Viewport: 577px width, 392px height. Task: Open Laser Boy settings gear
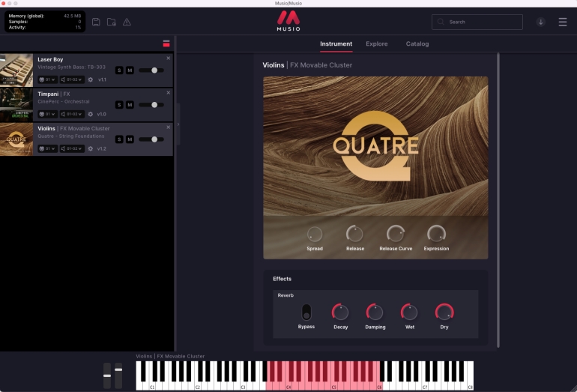point(91,79)
